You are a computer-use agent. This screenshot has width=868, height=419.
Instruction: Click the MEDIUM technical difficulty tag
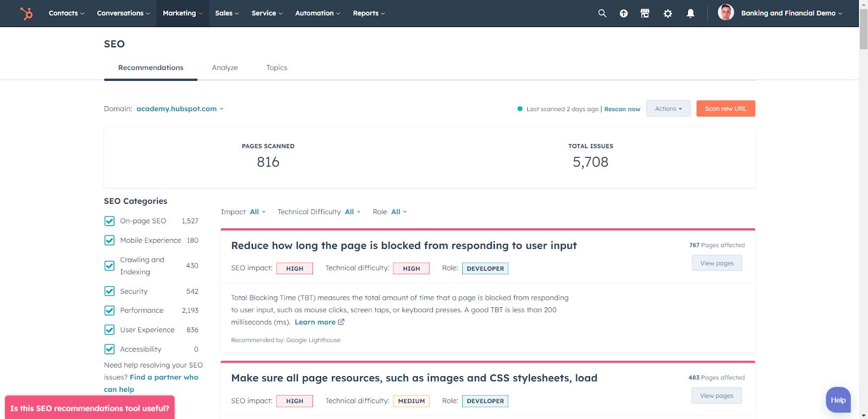click(412, 401)
